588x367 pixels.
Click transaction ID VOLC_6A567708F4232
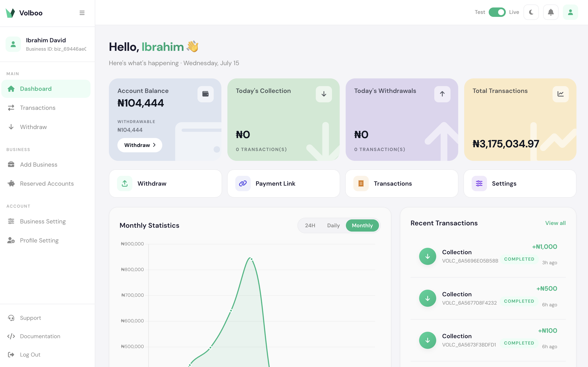[x=469, y=303]
